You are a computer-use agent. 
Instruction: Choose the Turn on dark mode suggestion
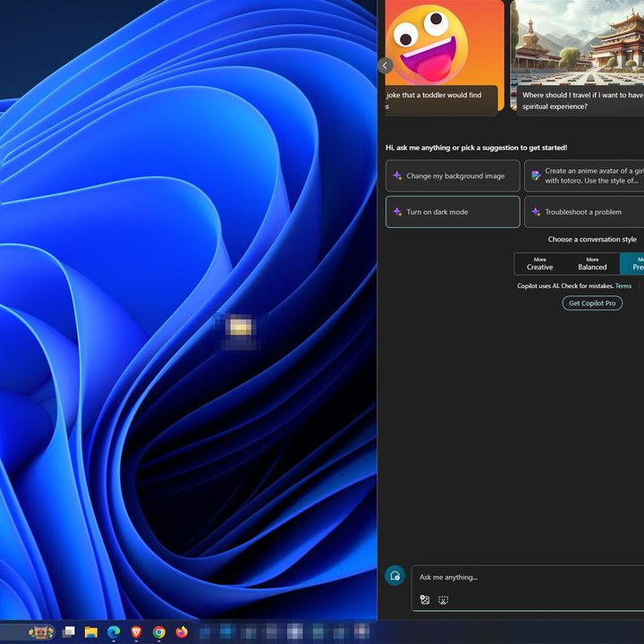tap(453, 212)
